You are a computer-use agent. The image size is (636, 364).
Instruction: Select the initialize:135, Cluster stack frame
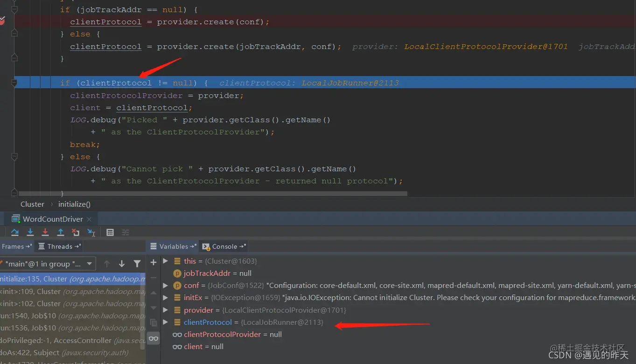pyautogui.click(x=73, y=279)
